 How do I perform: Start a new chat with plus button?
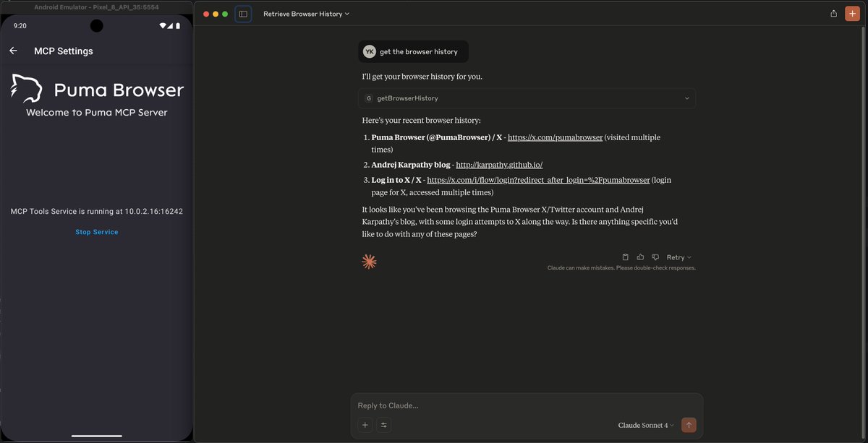(852, 14)
